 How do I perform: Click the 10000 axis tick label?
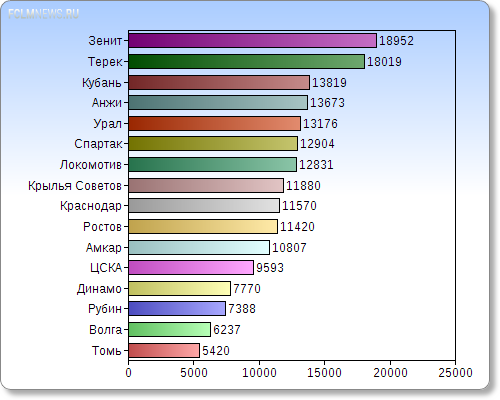259,373
